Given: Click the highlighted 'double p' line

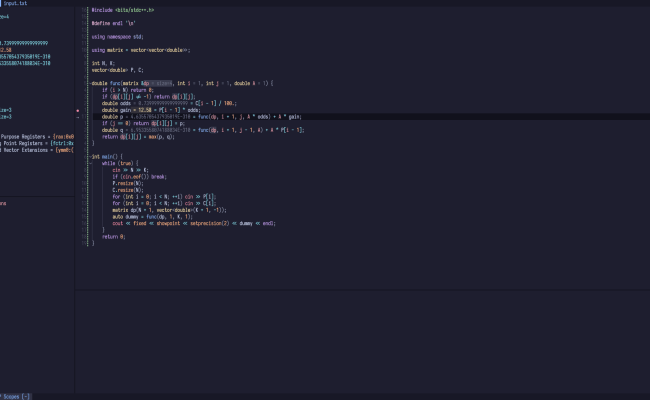Looking at the screenshot, I should pyautogui.click(x=202, y=117).
